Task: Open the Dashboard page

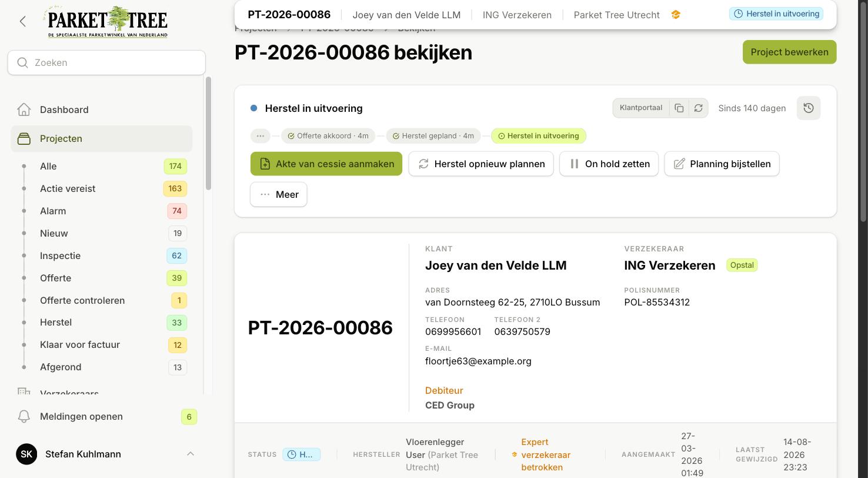Action: [101, 109]
